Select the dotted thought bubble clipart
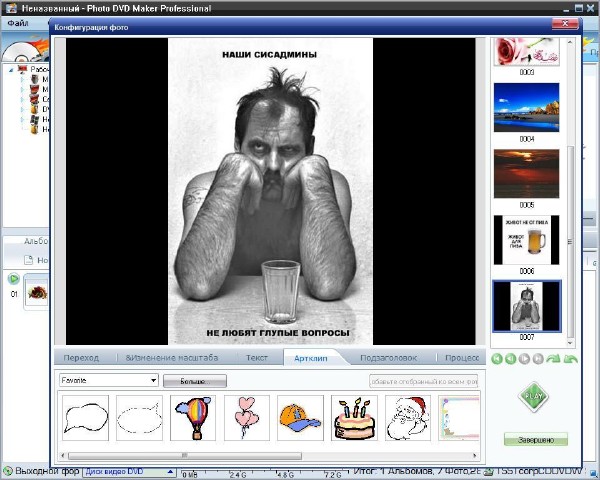Viewport: 600px width, 480px height. click(138, 417)
